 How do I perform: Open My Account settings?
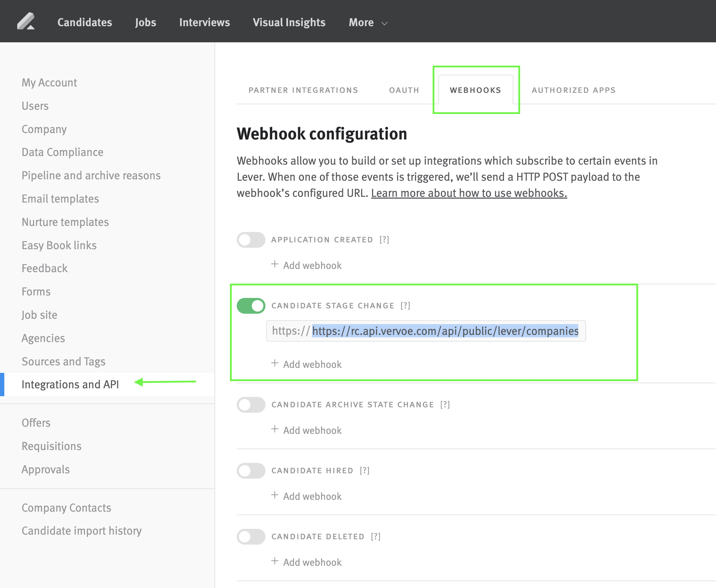point(50,83)
